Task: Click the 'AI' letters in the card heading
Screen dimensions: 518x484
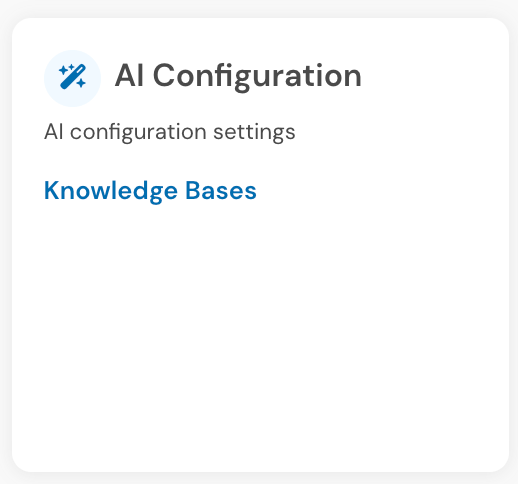Action: 129,76
